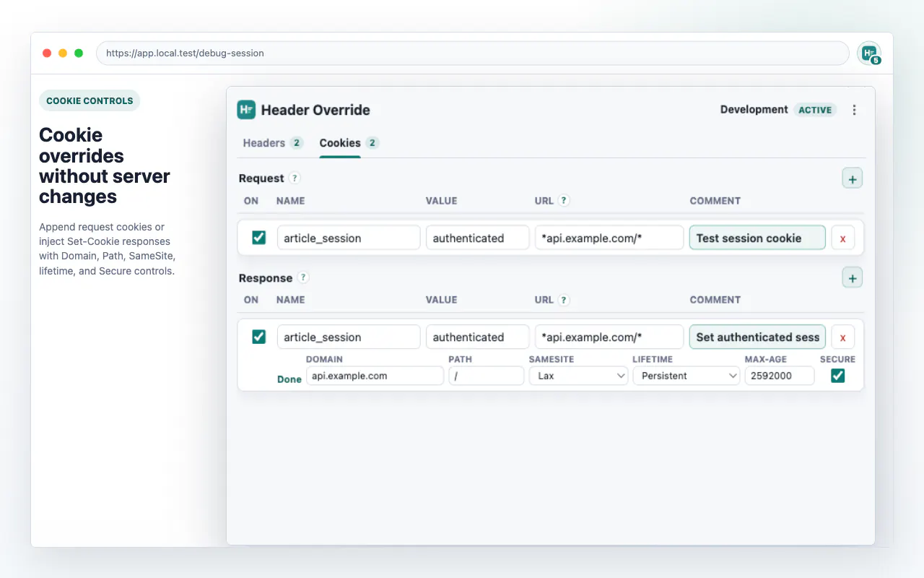Edit the Path field
The height and width of the screenshot is (578, 924).
487,376
